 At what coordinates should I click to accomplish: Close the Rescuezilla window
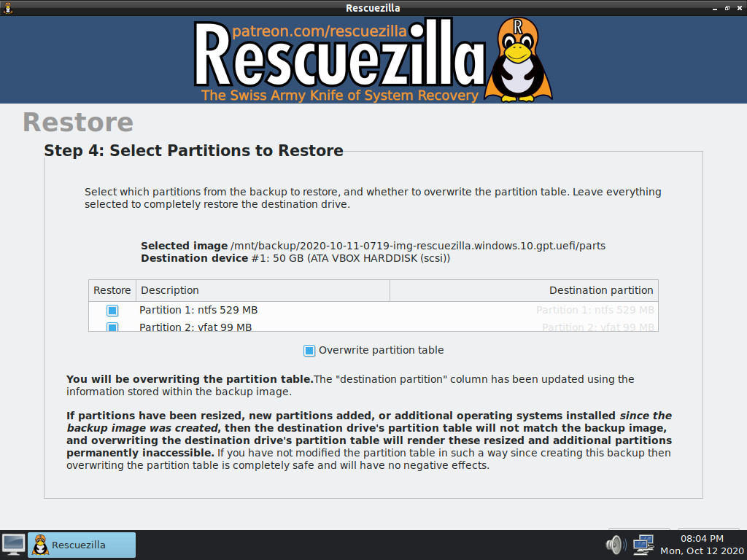pos(740,8)
